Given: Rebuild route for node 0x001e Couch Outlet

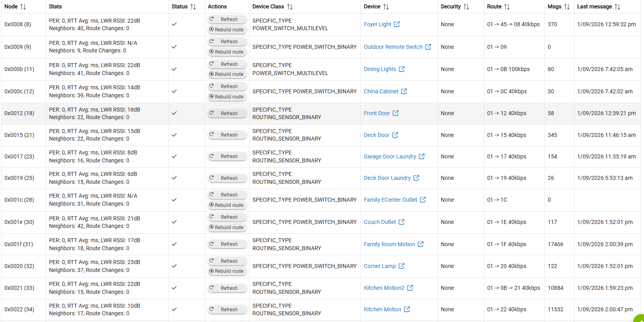Looking at the screenshot, I should tap(227, 228).
